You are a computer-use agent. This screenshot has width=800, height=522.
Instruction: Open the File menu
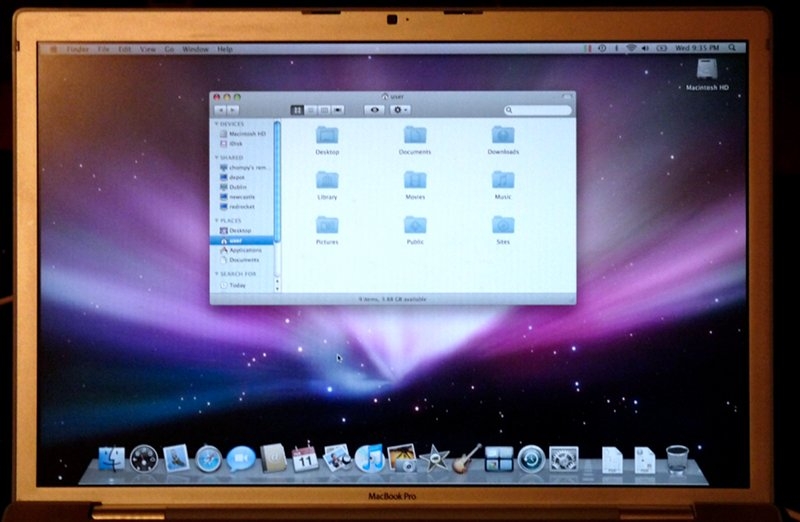click(104, 49)
